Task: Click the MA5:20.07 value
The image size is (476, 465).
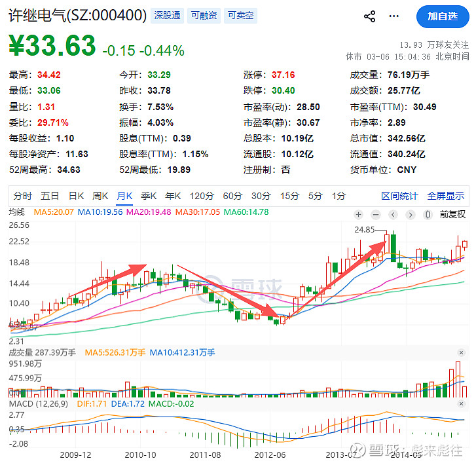Action: pyautogui.click(x=54, y=212)
